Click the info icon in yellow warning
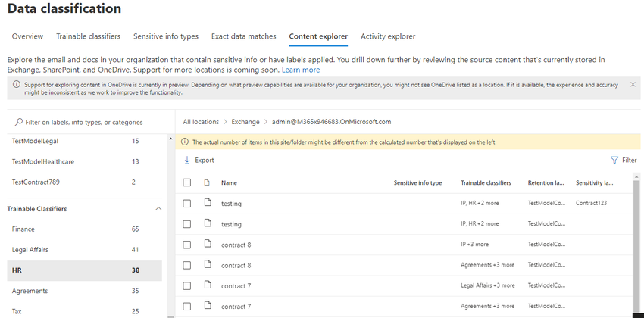644x318 pixels. coord(185,142)
